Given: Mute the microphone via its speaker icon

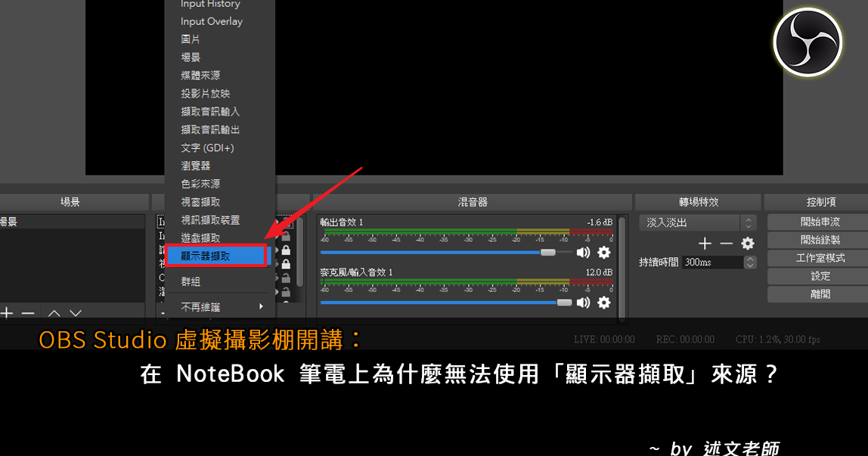Looking at the screenshot, I should 582,302.
